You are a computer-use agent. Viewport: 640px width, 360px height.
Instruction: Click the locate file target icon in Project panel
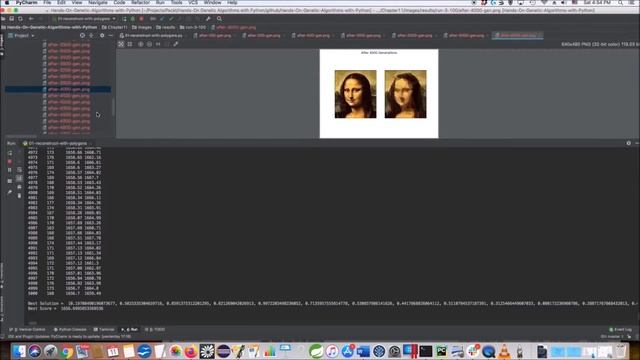pyautogui.click(x=82, y=36)
